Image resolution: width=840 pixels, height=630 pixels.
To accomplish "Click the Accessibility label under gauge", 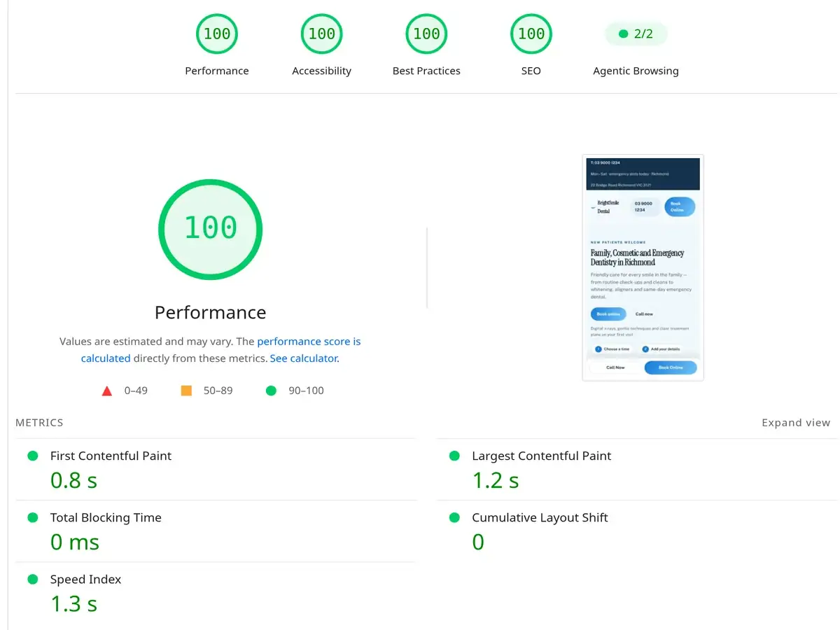I will tap(322, 71).
